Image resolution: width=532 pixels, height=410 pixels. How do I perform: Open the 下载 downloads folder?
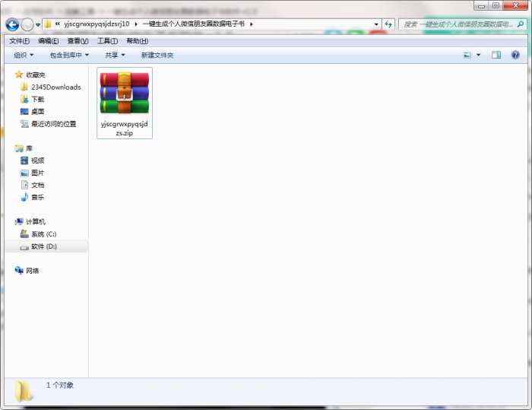tap(38, 100)
